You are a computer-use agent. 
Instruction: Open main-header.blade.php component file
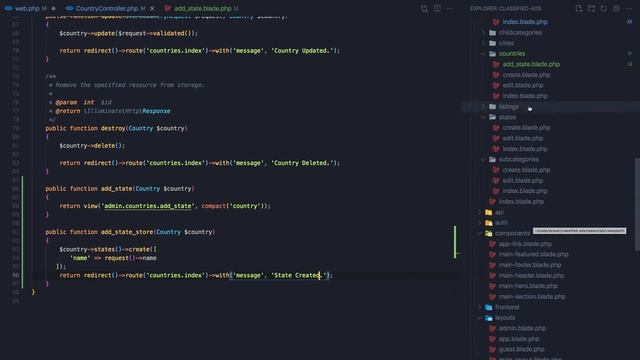point(531,276)
